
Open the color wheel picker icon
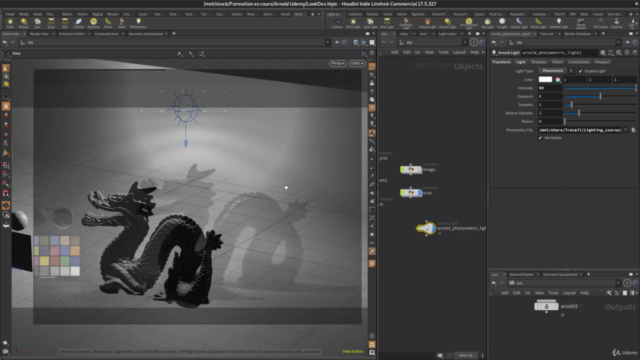pyautogui.click(x=558, y=80)
